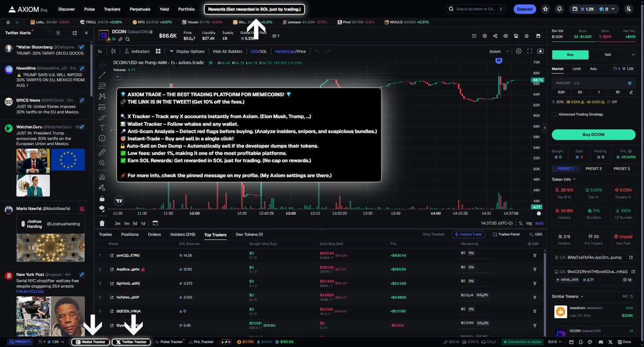Go to the Perpetuals page
Image resolution: width=644 pixels, height=347 pixels.
point(140,9)
